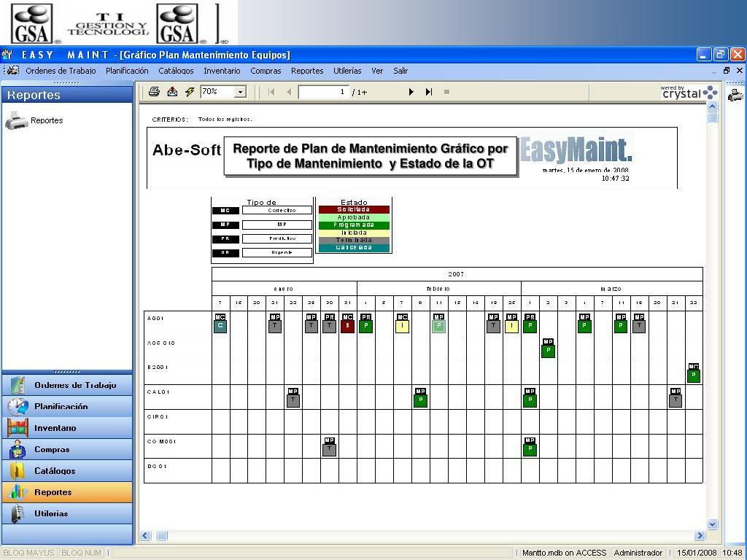This screenshot has width=747, height=560.
Task: Click B2001 MC marker on 22 marzo
Action: coord(694,373)
